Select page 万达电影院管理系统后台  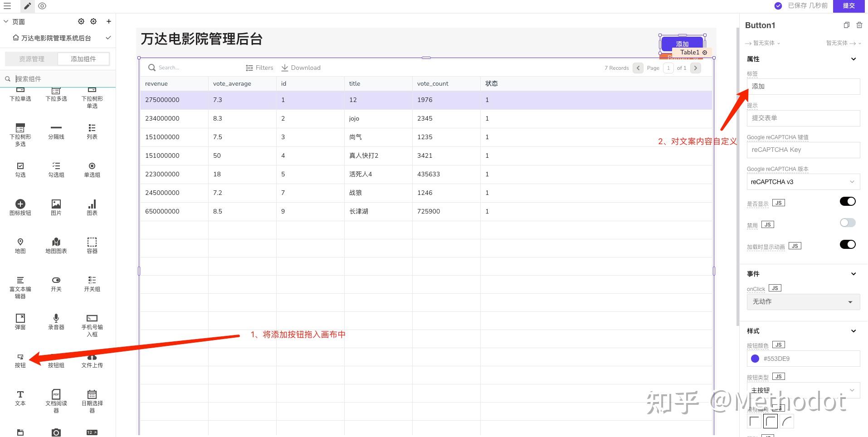click(x=56, y=38)
